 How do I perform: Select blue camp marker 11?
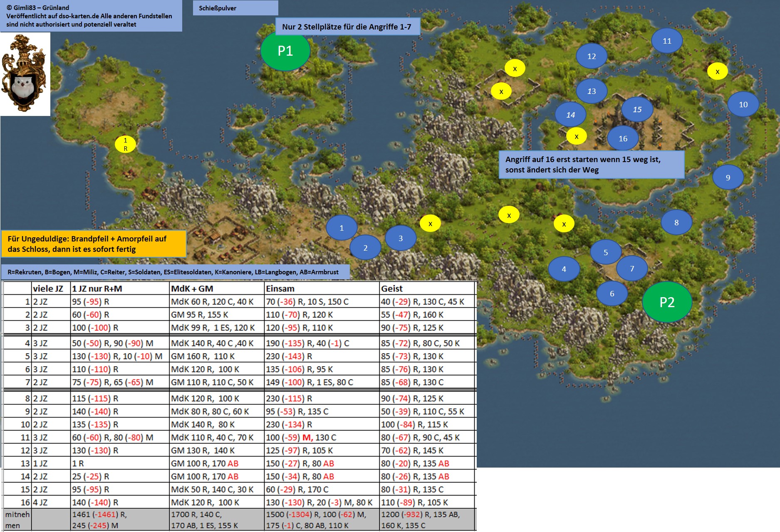coord(667,41)
